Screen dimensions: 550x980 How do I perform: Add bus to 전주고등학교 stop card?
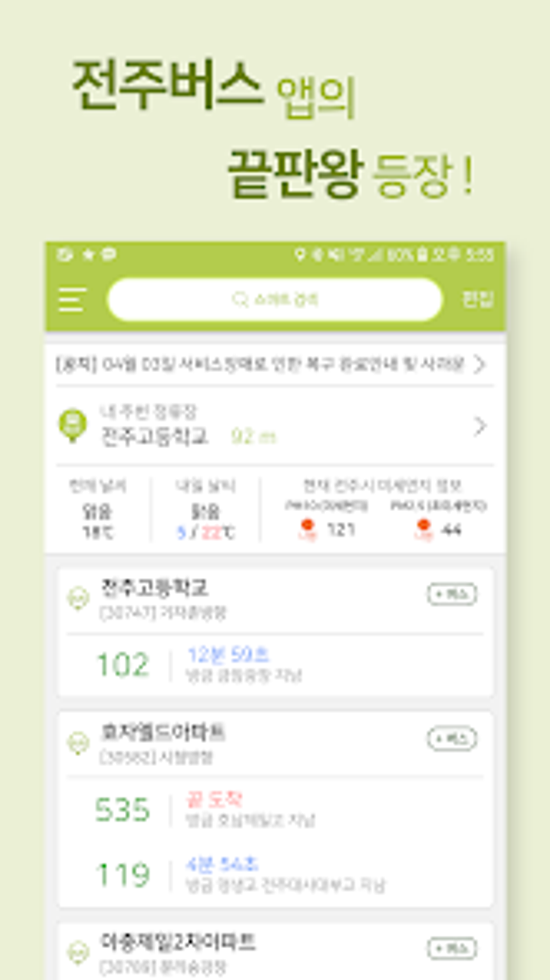[x=452, y=594]
